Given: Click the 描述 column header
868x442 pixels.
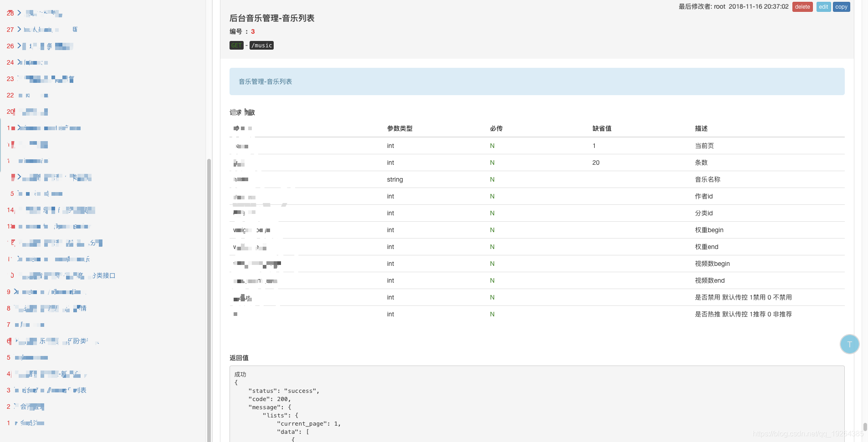Looking at the screenshot, I should coord(701,129).
